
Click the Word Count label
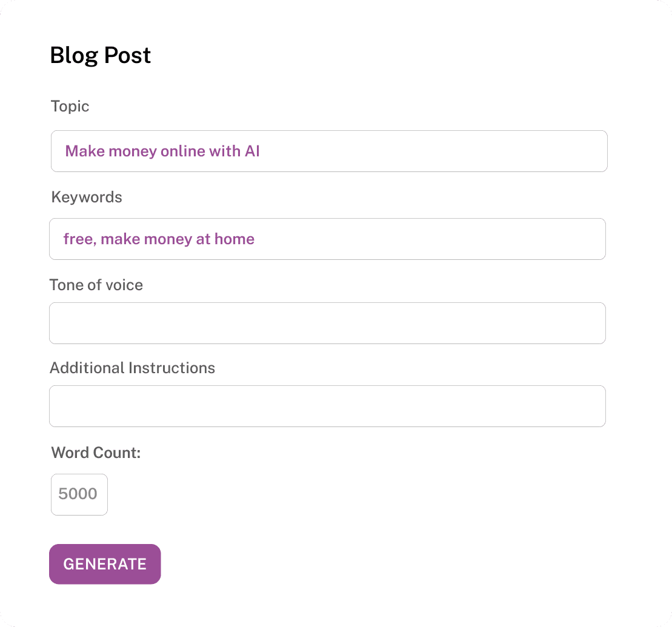(x=95, y=453)
